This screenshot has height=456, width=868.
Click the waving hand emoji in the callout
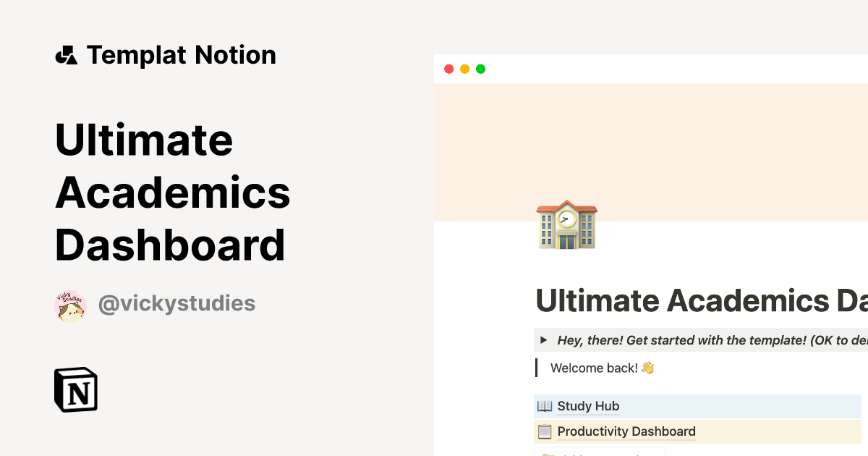coord(649,368)
